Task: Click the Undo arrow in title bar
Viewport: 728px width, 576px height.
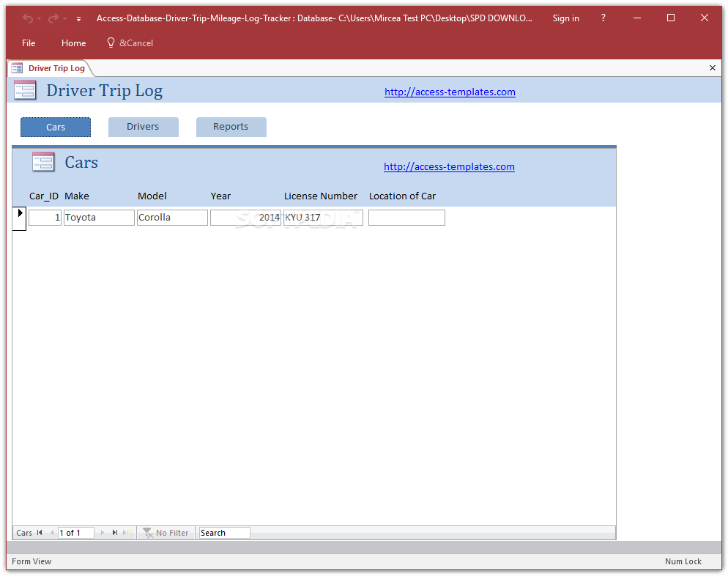Action: [x=27, y=18]
